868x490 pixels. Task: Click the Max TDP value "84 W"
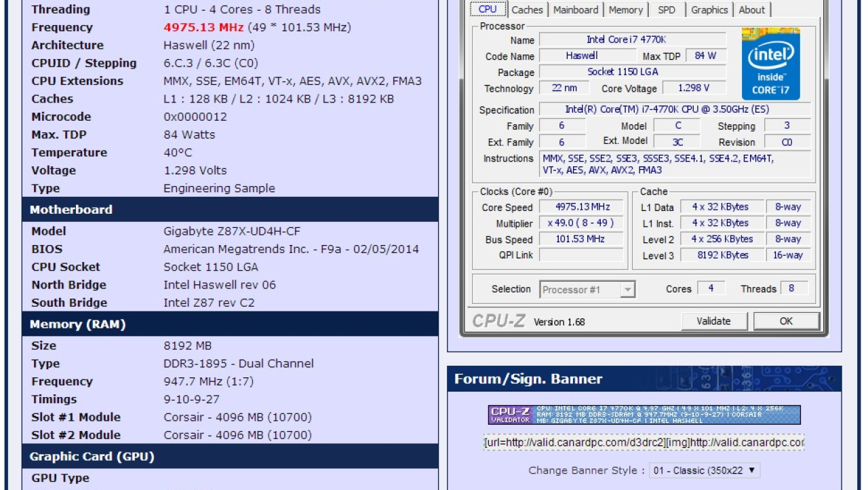tap(705, 56)
